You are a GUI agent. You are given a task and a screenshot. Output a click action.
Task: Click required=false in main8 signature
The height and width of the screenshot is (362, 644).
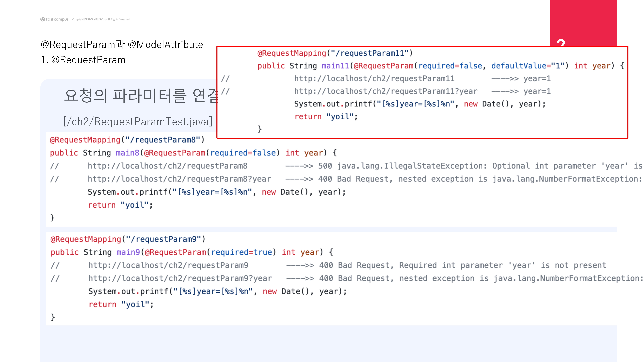point(243,153)
